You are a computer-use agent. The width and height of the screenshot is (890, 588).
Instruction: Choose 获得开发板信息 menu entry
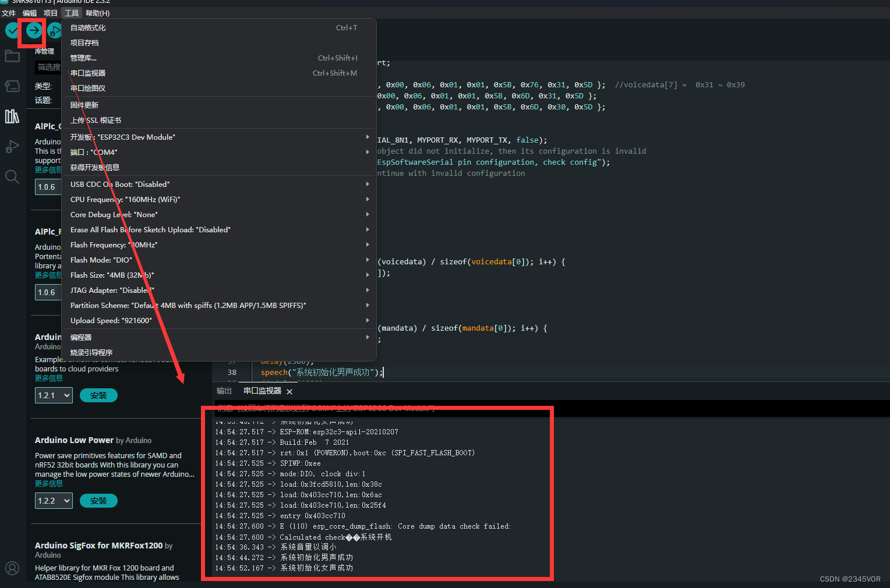point(219,168)
